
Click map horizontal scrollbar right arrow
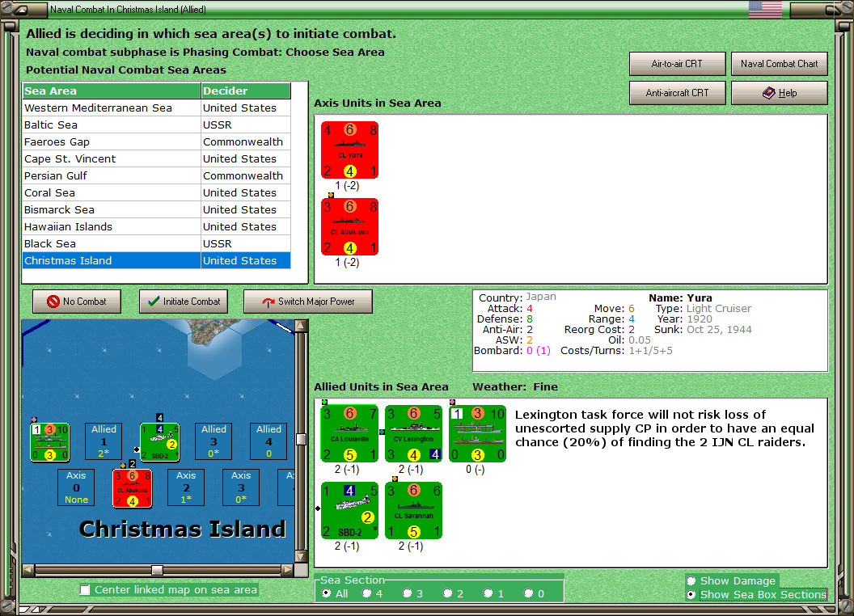(x=288, y=570)
